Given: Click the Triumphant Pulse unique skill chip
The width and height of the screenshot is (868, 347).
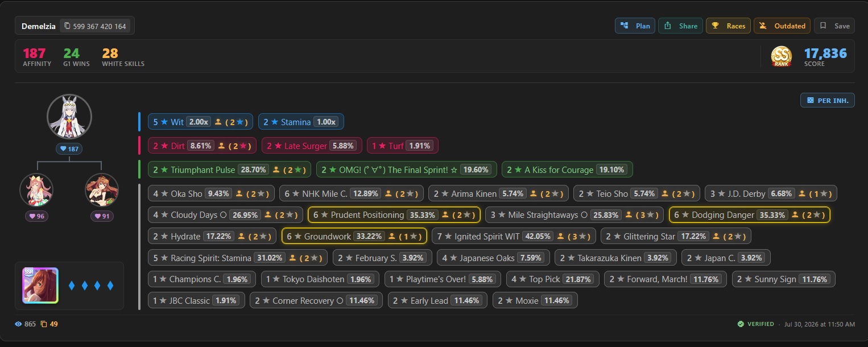Looking at the screenshot, I should coord(229,170).
